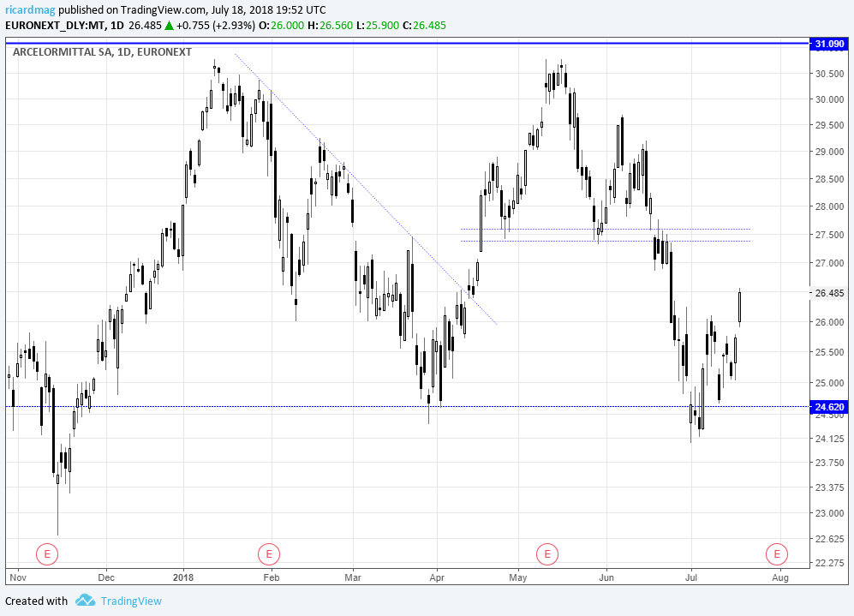Click the ARCELORMITTAL SA, 1D, EURONEXT title
This screenshot has width=854, height=616.
point(102,52)
